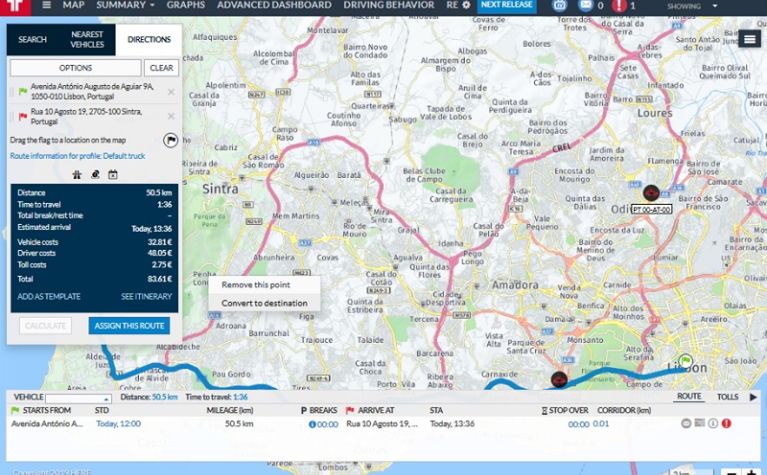767x475 pixels.
Task: Click the grey minus icon in route row
Action: [x=686, y=423]
